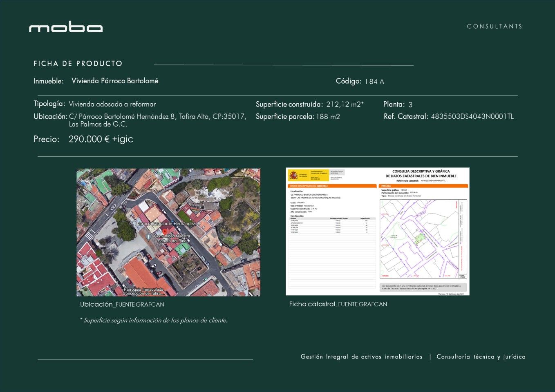Open the ficha catastral document image
This screenshot has width=555, height=392.
pyautogui.click(x=378, y=232)
